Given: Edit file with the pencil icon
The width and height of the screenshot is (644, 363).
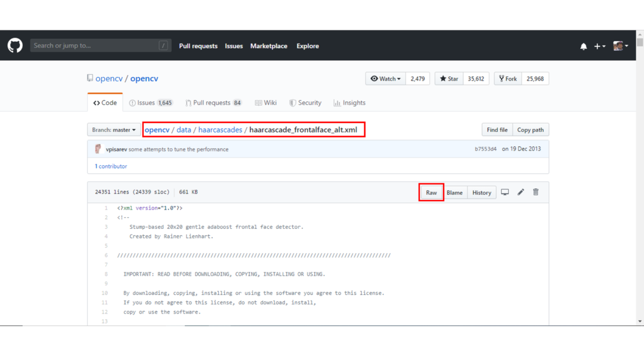Looking at the screenshot, I should [521, 192].
